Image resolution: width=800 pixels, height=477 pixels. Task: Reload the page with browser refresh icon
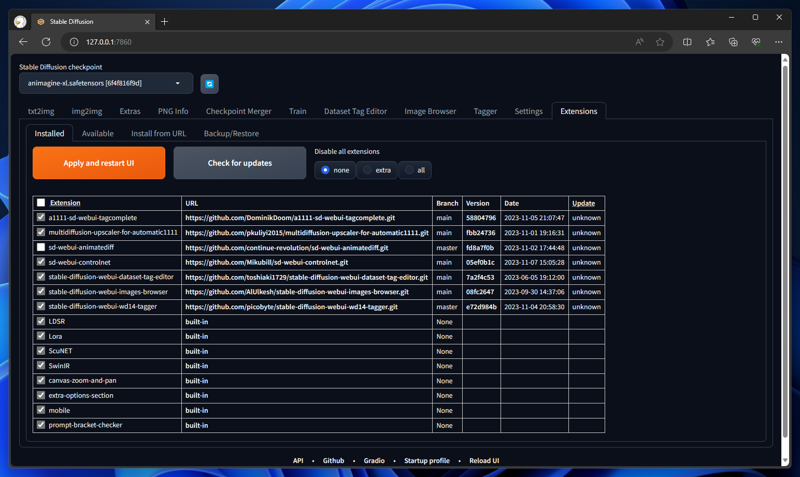[46, 42]
